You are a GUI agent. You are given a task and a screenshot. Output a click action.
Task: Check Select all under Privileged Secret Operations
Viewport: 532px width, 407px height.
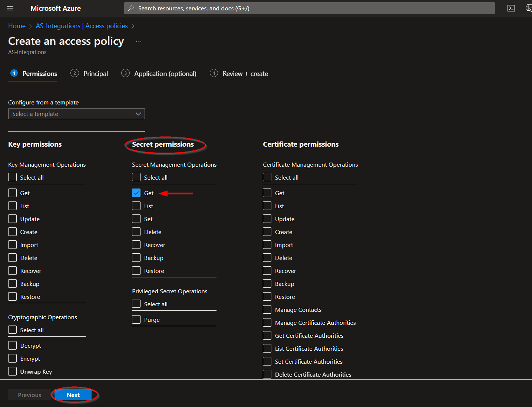pyautogui.click(x=136, y=304)
